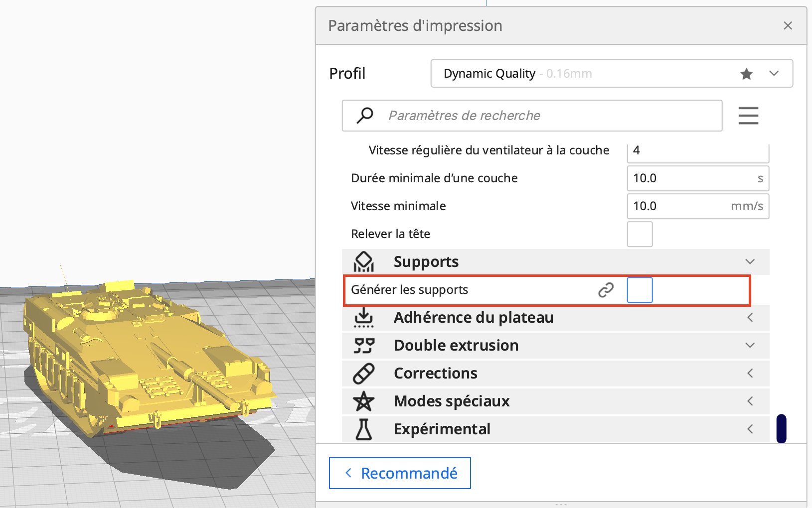Expand the Adhérence du plateau section

[750, 317]
